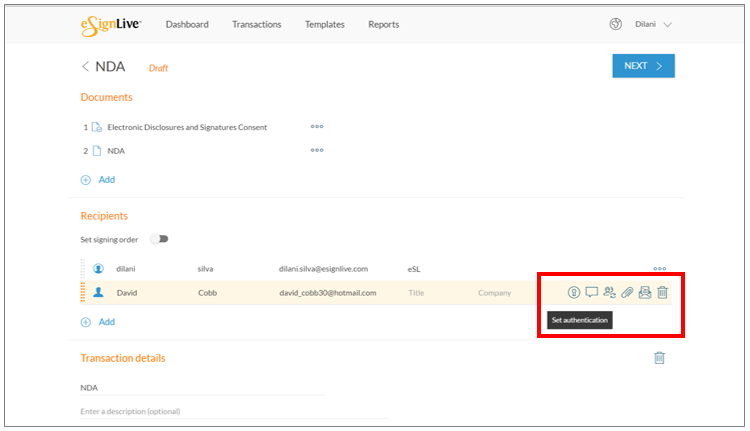Expand the Dilani user menu chevron
750x431 pixels.
(x=668, y=24)
